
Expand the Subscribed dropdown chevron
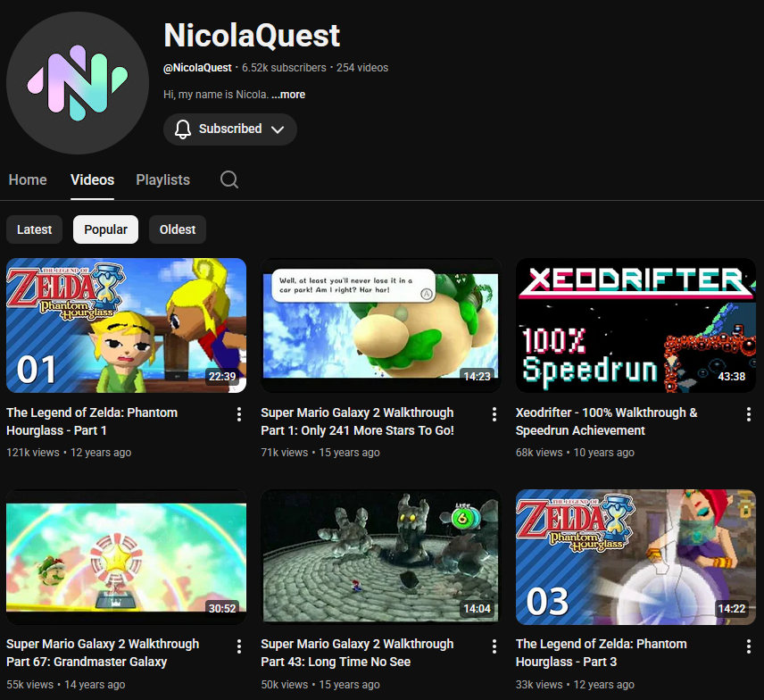point(278,129)
